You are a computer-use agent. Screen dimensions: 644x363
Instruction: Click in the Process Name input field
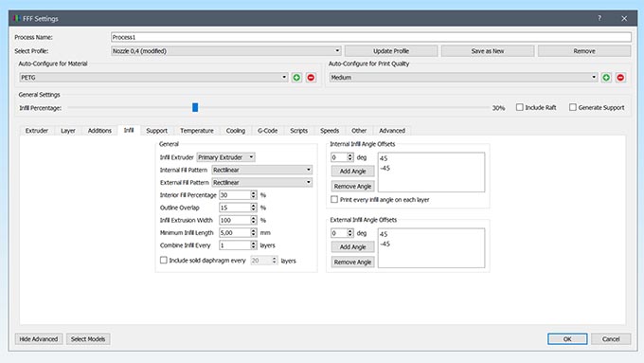[x=371, y=37]
